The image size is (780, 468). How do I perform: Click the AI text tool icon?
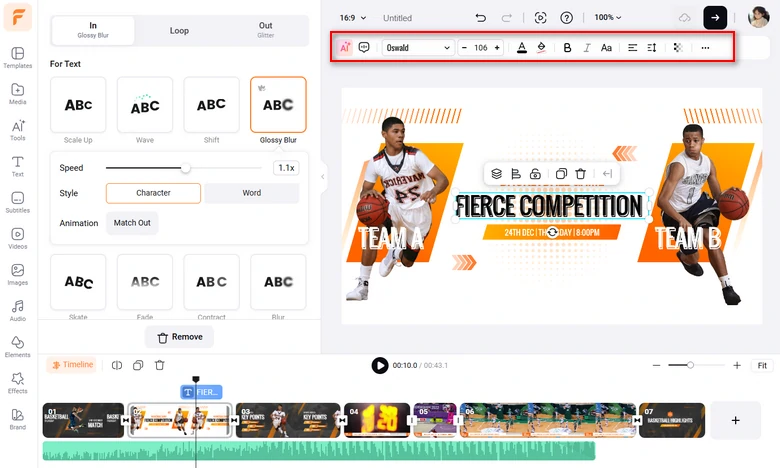tap(345, 48)
